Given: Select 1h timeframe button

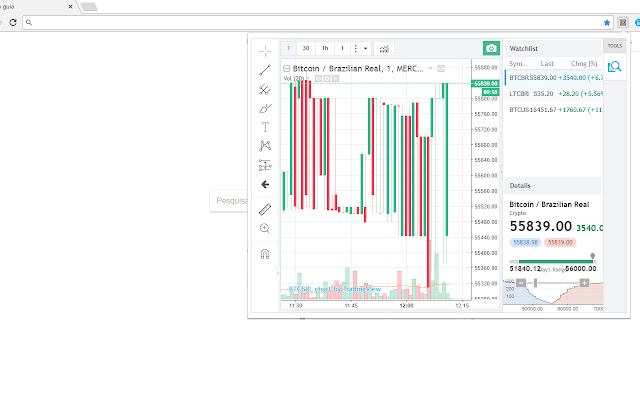Looking at the screenshot, I should [325, 48].
